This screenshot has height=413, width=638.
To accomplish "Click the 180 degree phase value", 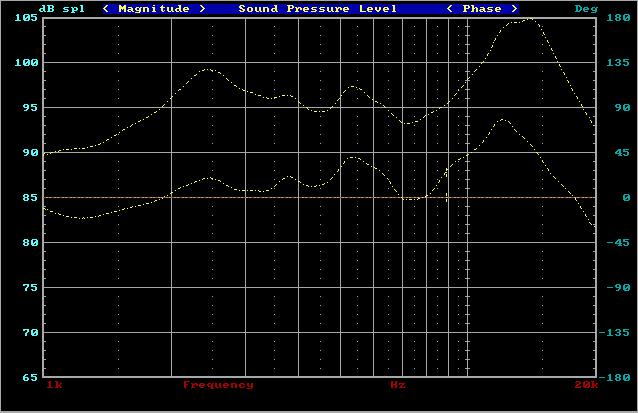I will (x=618, y=17).
